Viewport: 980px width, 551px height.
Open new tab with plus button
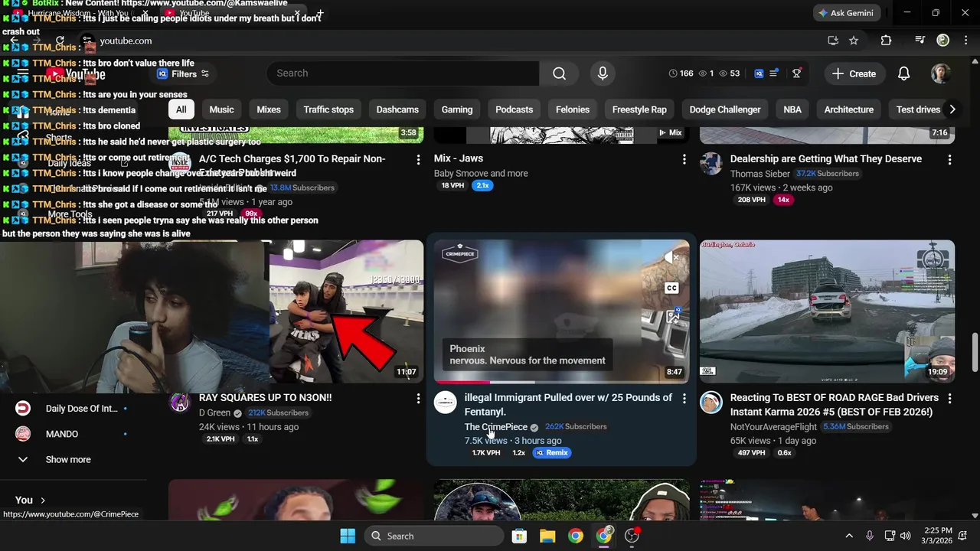[319, 13]
